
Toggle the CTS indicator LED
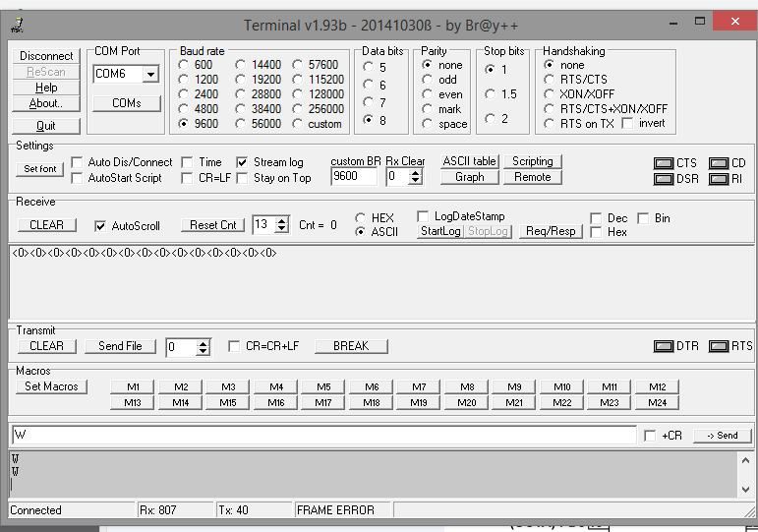(664, 163)
